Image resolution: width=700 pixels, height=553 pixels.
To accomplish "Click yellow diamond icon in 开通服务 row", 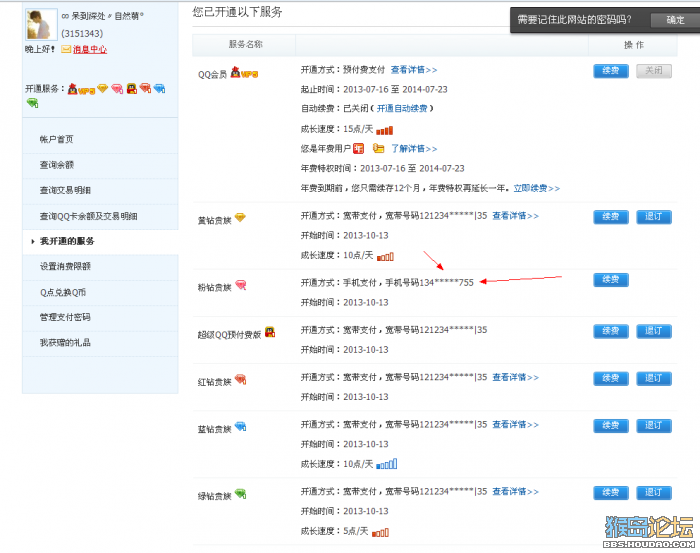I will pos(103,88).
